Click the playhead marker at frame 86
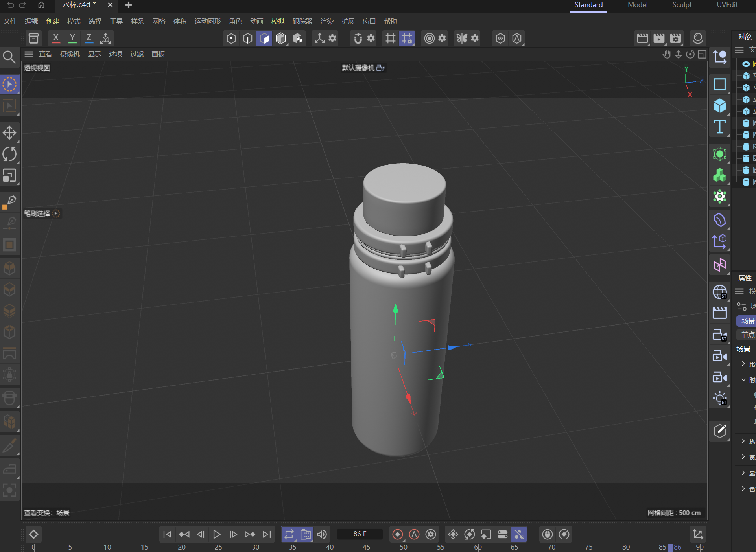This screenshot has width=756, height=552. [x=670, y=547]
